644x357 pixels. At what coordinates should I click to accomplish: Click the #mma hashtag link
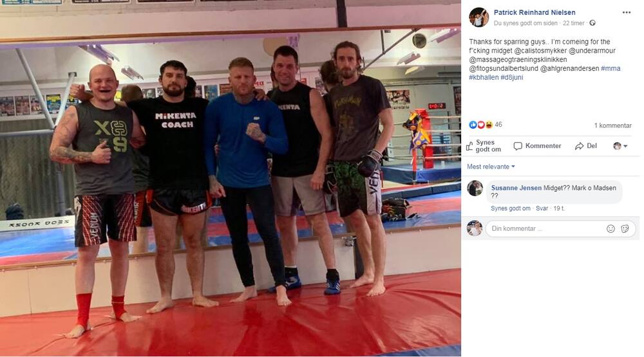click(611, 69)
